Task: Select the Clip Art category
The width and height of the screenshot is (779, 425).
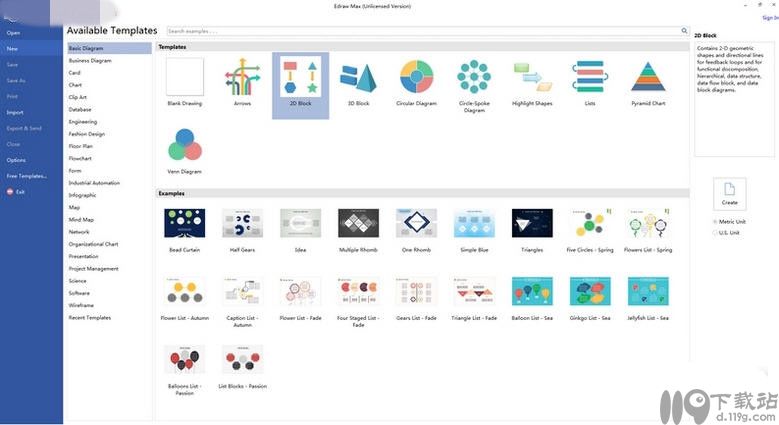Action: tap(78, 97)
